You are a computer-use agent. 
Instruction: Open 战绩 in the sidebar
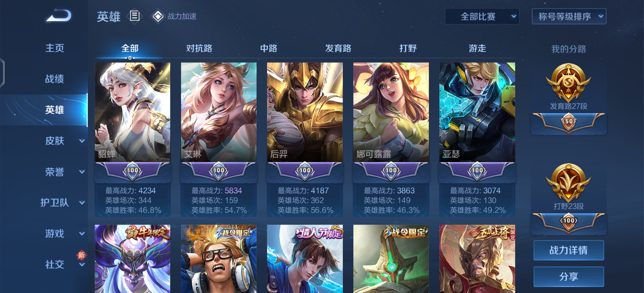[54, 79]
